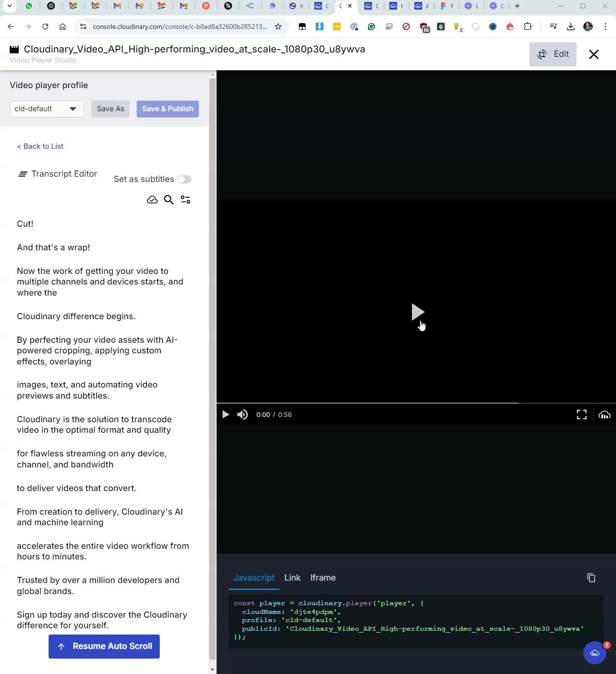Reload the page with the refresh icon
Screen dimensions: 616x674
pos(45,26)
